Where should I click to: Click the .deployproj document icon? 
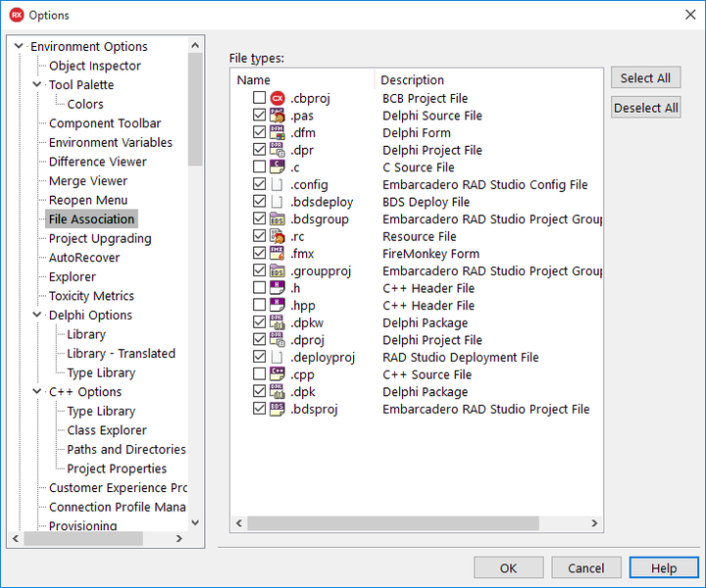pos(277,357)
